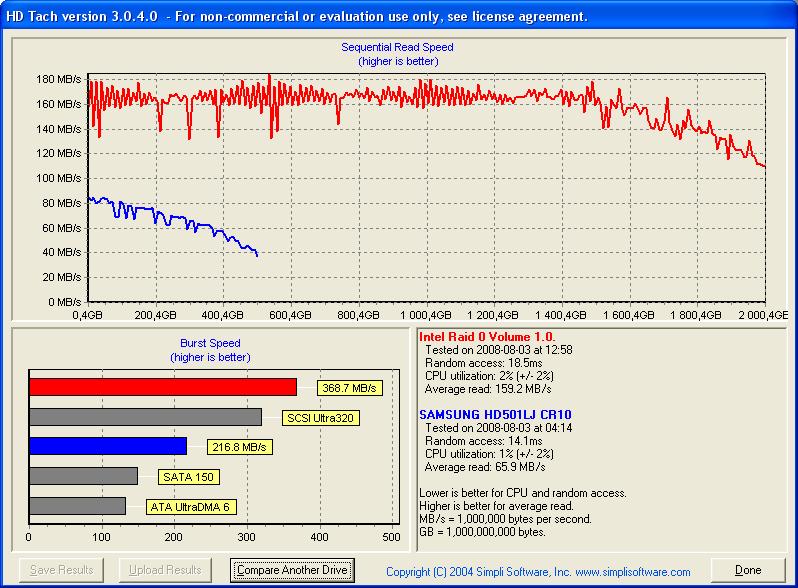Image resolution: width=798 pixels, height=588 pixels.
Task: Click the 1 800,4GB axis label
Action: pos(696,315)
